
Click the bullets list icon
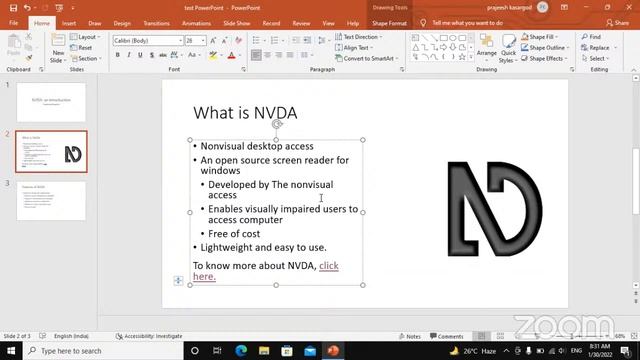tap(256, 40)
